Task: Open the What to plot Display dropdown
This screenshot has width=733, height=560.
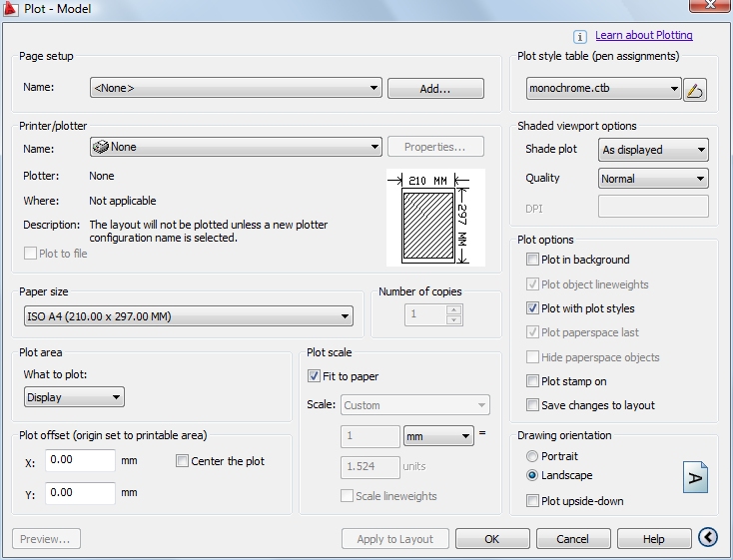Action: pyautogui.click(x=74, y=397)
